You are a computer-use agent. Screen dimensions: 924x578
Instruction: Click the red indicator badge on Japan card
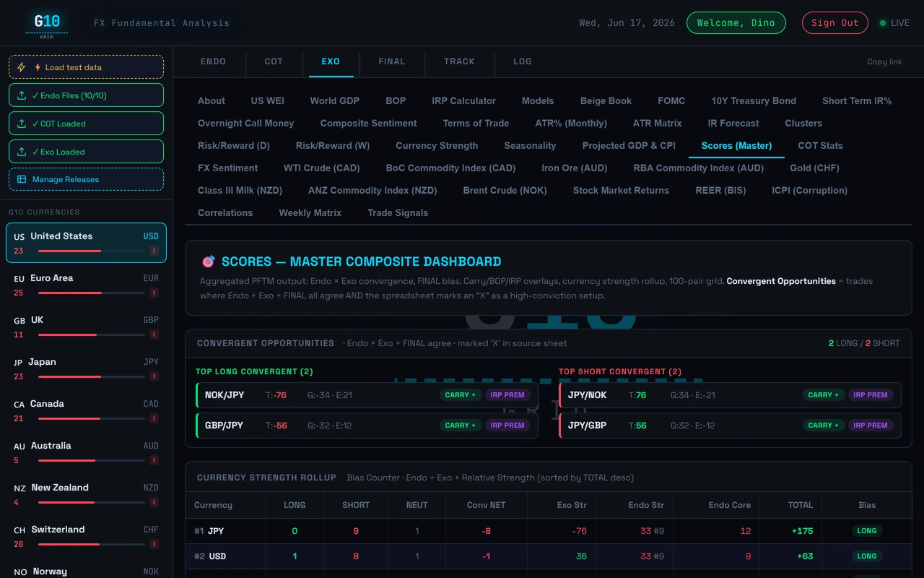coord(154,376)
